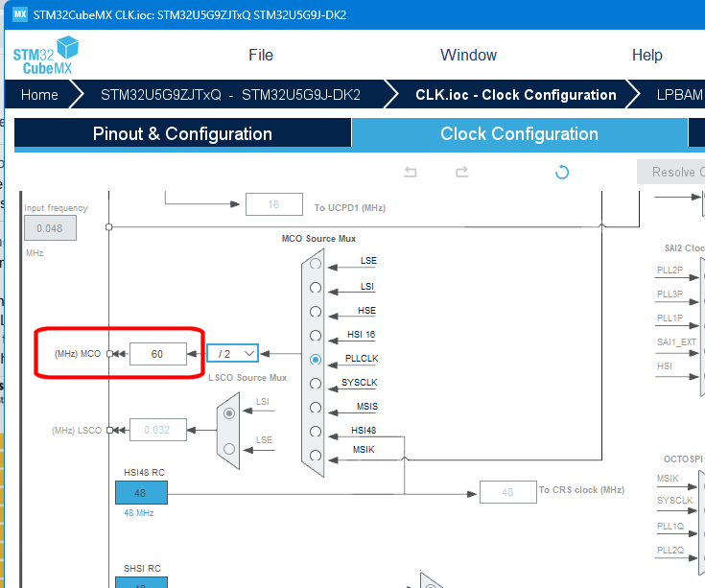Click the MCO frequency field showing 60
This screenshot has height=588, width=705.
coord(158,354)
